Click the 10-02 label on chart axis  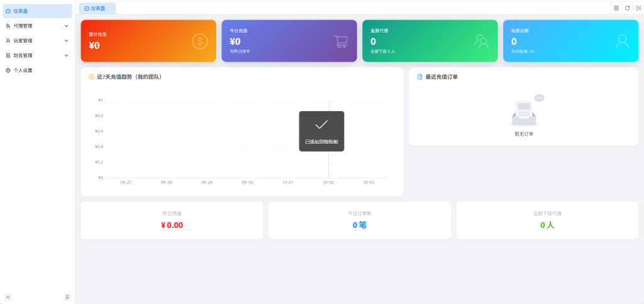pyautogui.click(x=328, y=183)
